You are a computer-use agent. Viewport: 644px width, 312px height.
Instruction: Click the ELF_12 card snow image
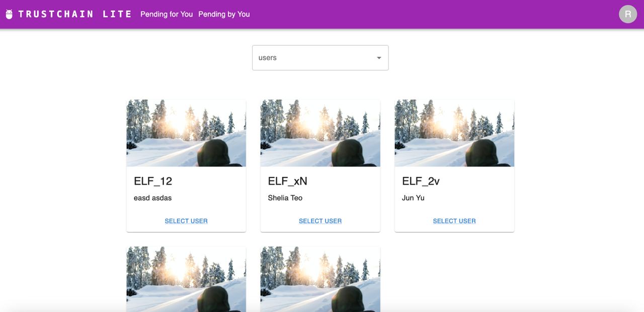coord(186,133)
